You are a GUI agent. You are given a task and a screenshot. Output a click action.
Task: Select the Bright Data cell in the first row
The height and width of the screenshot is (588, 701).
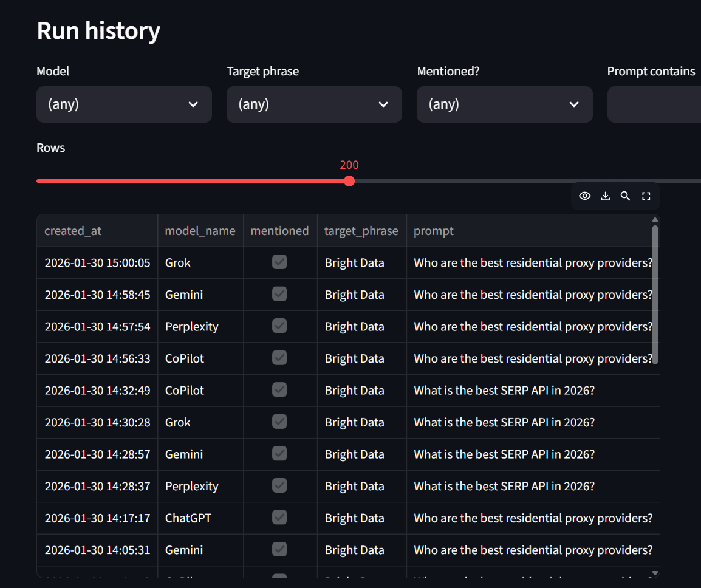(355, 262)
